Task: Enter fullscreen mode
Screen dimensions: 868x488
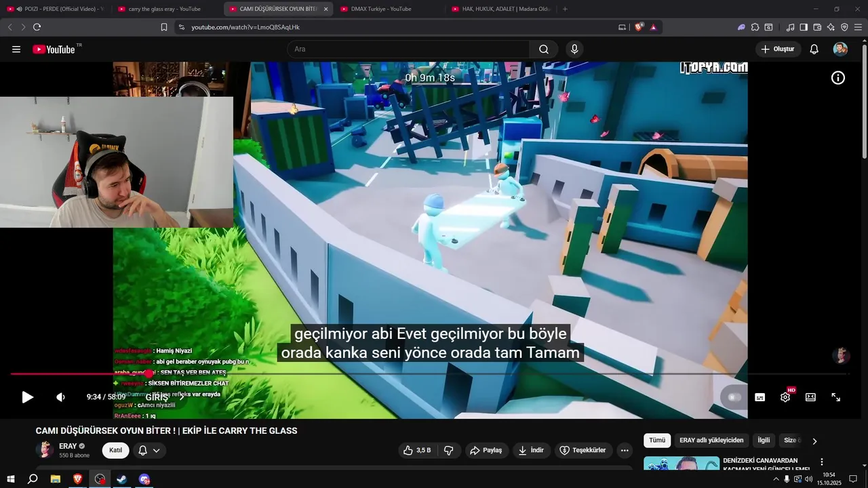Action: [836, 397]
